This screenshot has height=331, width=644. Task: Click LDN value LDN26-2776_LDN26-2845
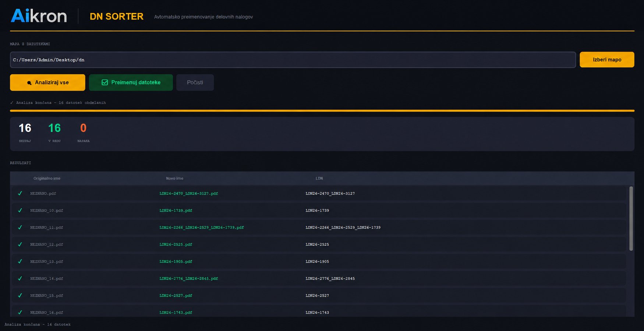(330, 278)
